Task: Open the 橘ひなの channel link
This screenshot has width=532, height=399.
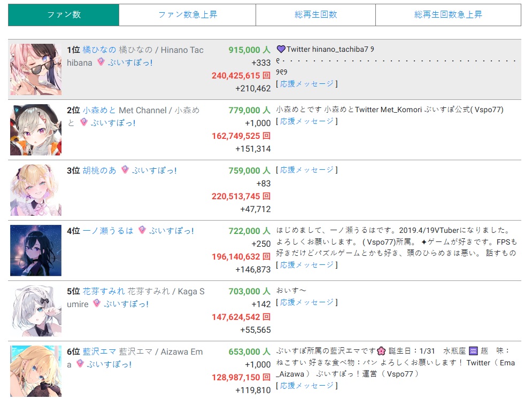Action: point(99,50)
